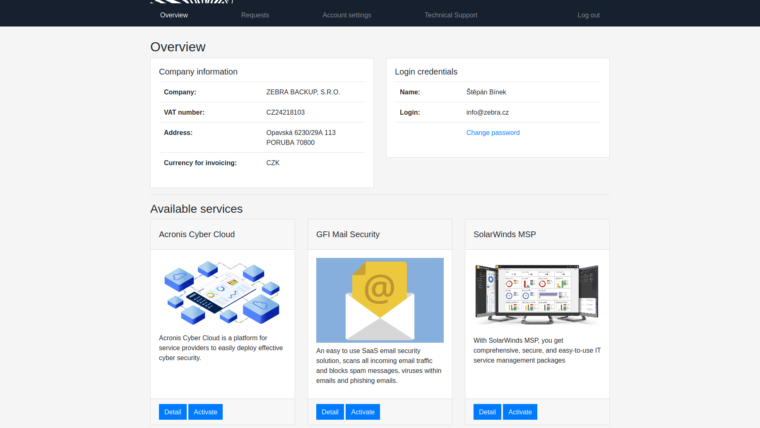Click the Change password link
This screenshot has height=428, width=760.
tap(493, 132)
